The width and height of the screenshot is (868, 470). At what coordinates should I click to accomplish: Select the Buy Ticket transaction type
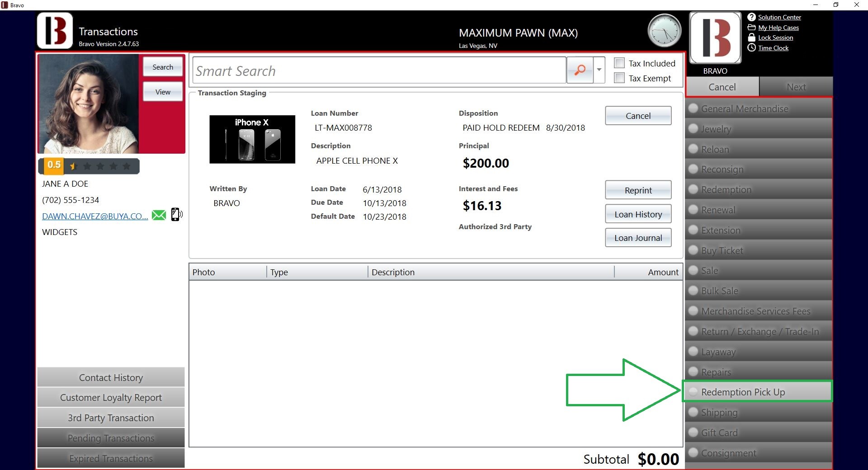(x=759, y=251)
